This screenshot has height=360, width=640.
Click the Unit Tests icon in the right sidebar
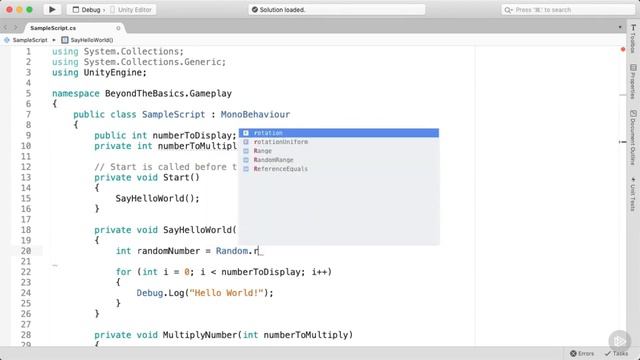(633, 180)
